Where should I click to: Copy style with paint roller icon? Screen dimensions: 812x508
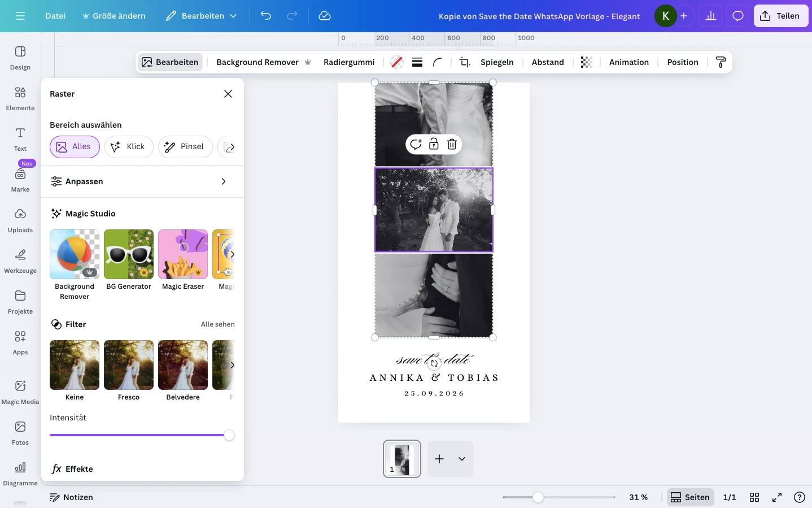(x=721, y=62)
